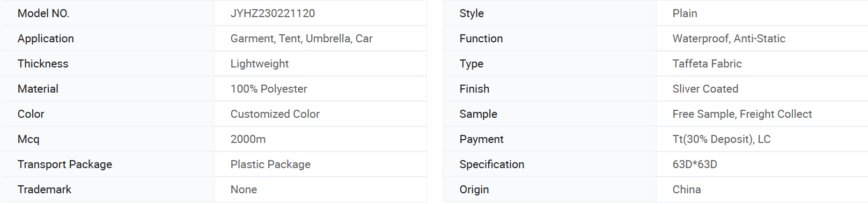The image size is (868, 204).
Task: Select the Taffeta Fabric type value
Action: click(x=707, y=64)
